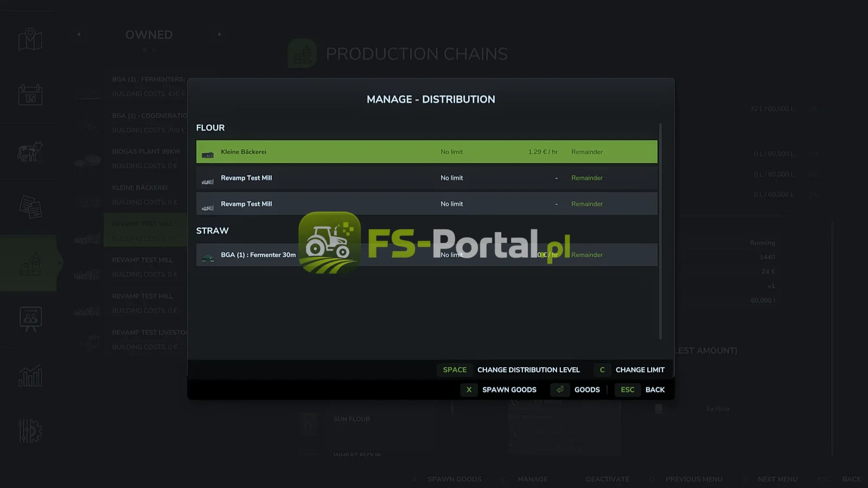This screenshot has height=488, width=868.
Task: Click the Change Limit button
Action: point(629,370)
